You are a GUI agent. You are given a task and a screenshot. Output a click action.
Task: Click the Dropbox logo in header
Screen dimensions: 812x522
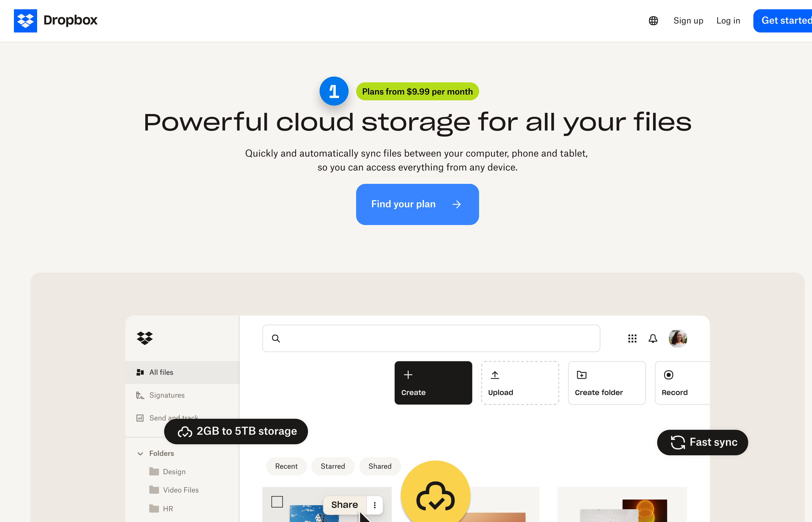[x=26, y=21]
